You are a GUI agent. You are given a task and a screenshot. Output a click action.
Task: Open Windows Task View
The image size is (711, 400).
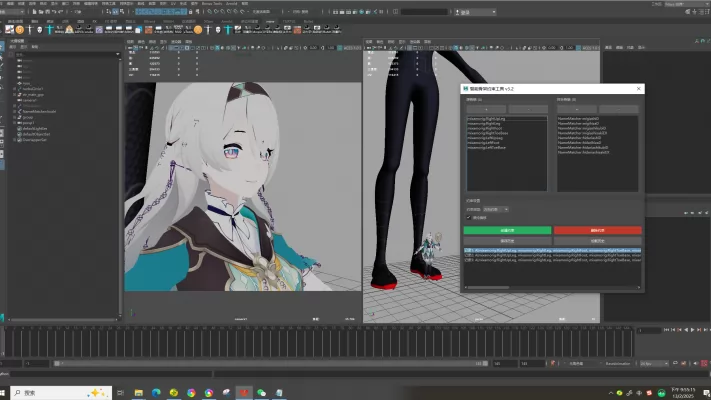click(120, 393)
